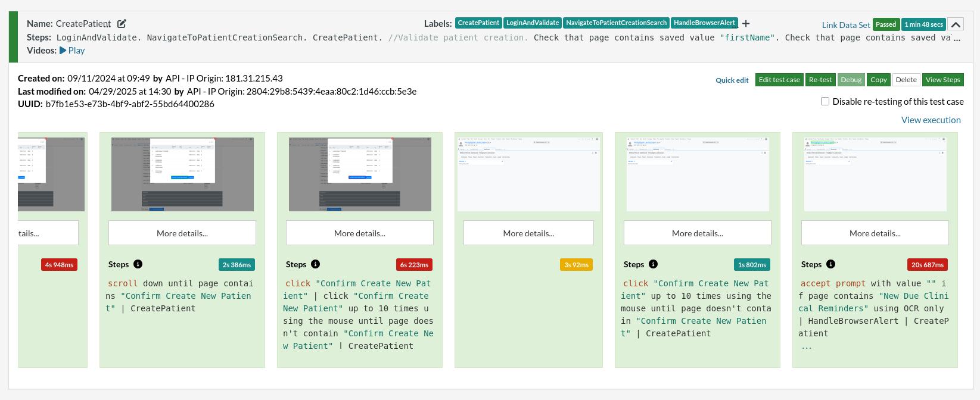Open the CreatePatient label
980x400 pixels.
click(478, 23)
